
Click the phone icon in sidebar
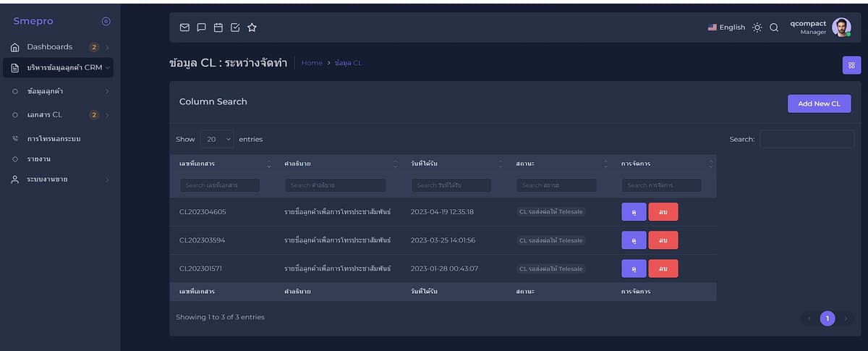tap(15, 138)
